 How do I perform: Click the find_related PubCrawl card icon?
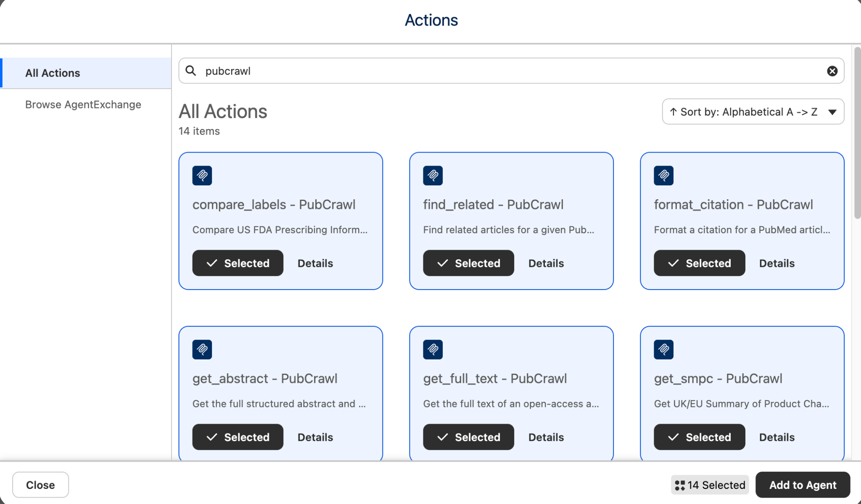pos(433,176)
